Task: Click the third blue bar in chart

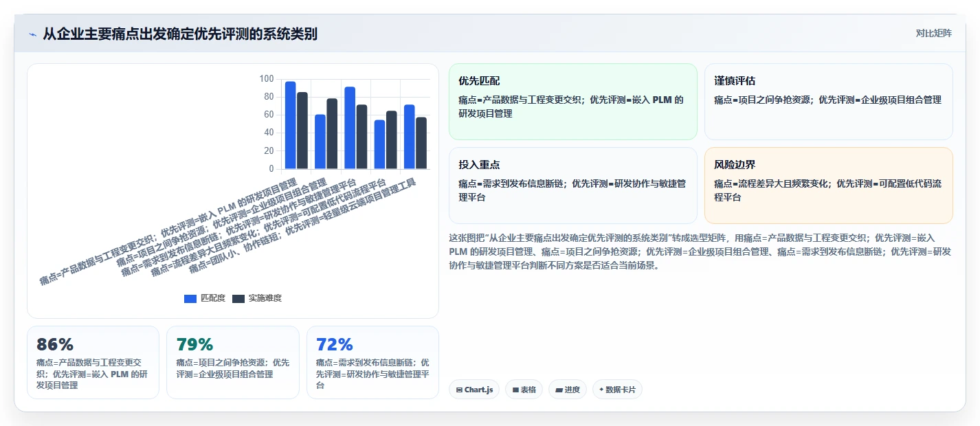Action: point(350,128)
